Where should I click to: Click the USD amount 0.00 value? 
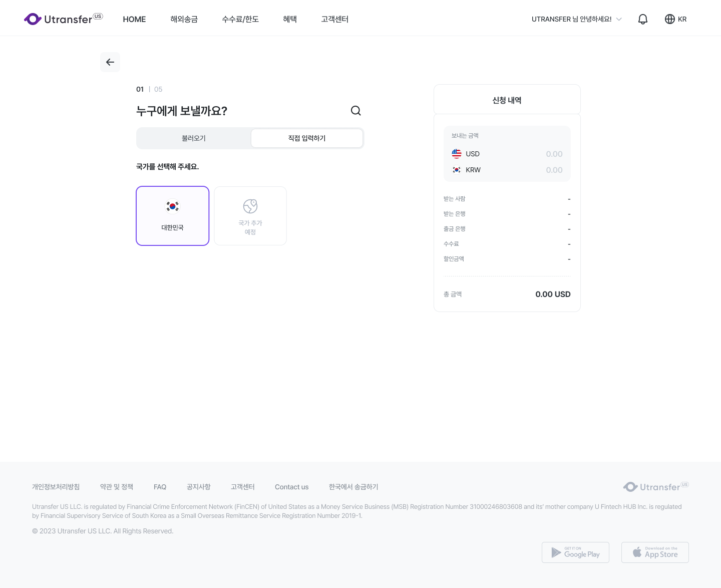pos(554,154)
